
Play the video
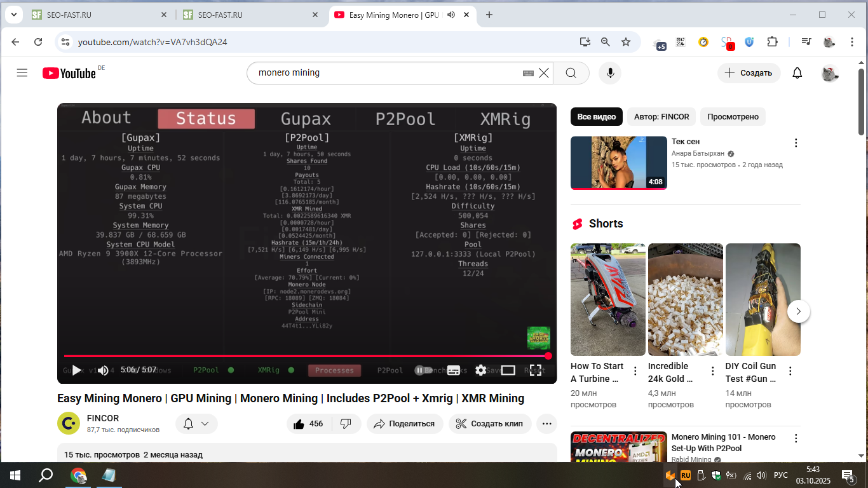pos(76,370)
